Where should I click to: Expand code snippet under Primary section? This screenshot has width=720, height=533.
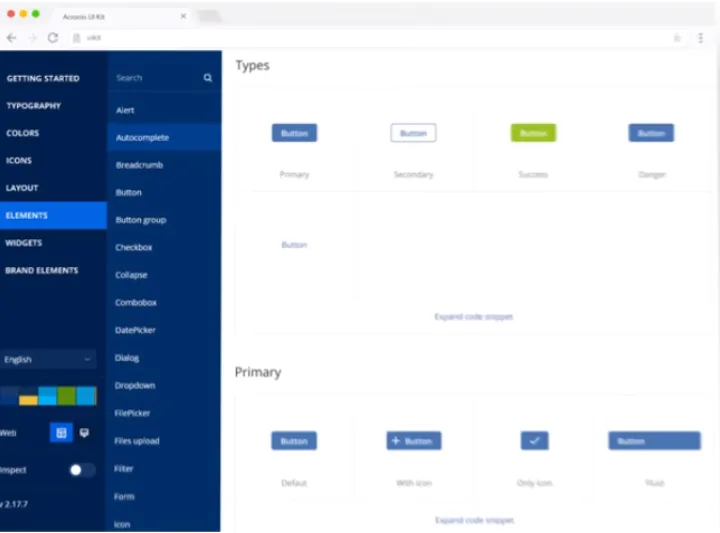point(474,520)
